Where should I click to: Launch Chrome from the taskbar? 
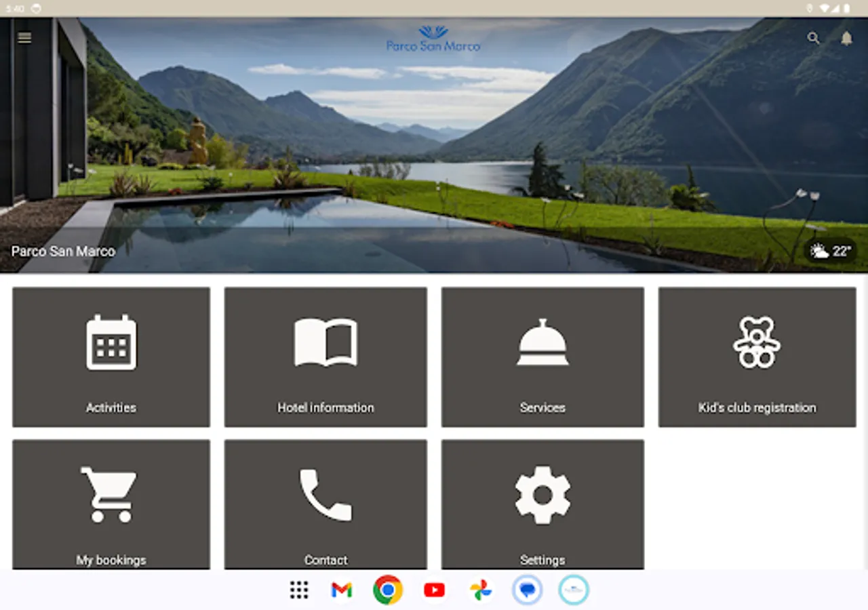tap(388, 590)
